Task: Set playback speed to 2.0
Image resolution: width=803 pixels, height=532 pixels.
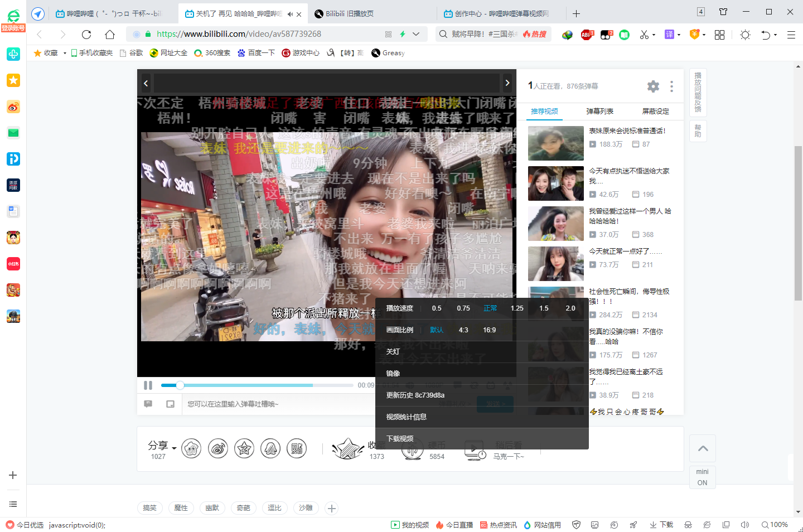Action: pos(570,308)
